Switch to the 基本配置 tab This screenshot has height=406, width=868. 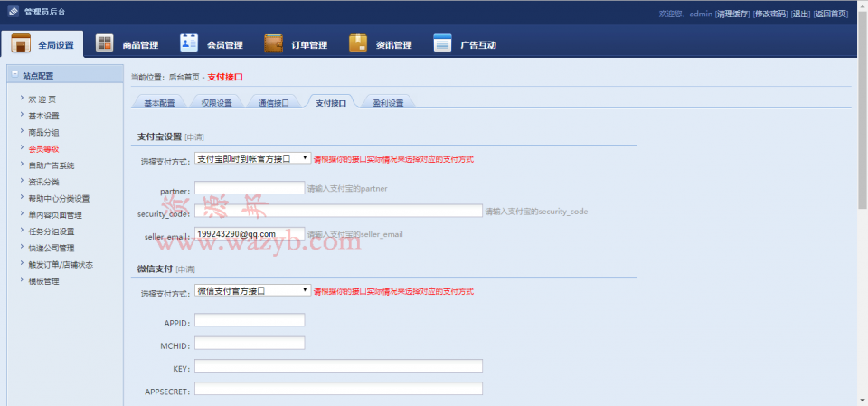click(159, 103)
